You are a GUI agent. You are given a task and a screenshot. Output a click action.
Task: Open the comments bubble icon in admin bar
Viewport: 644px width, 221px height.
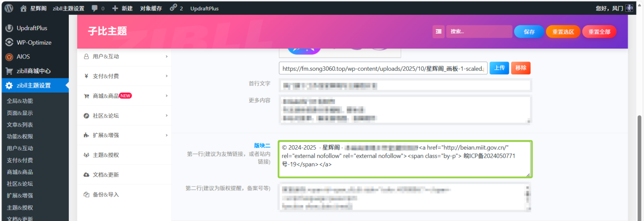pos(95,8)
